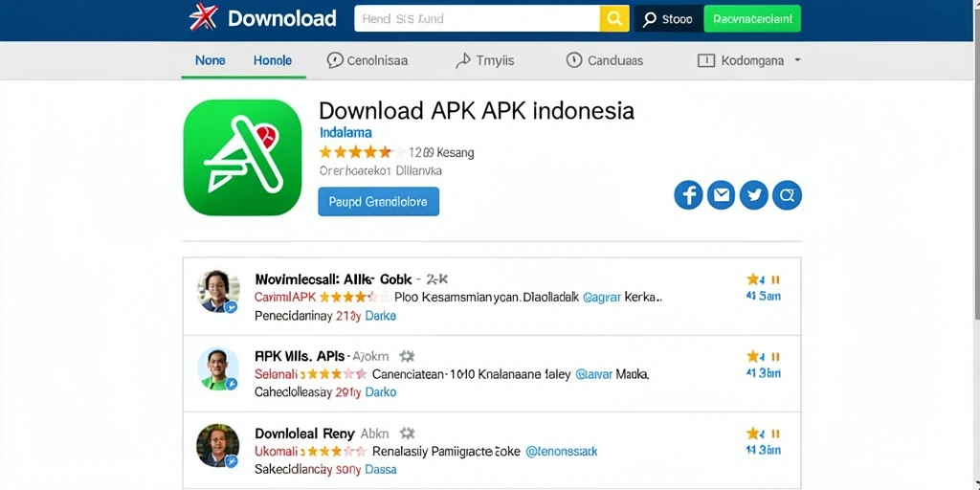Click the RPK Mlls. APls title
Viewport: 980px width, 490px height.
click(300, 356)
